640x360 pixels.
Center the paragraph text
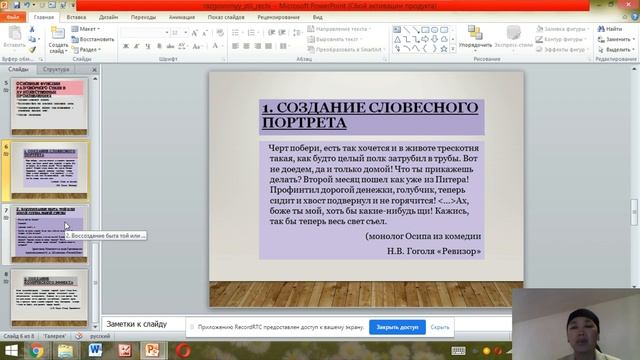tap(247, 46)
